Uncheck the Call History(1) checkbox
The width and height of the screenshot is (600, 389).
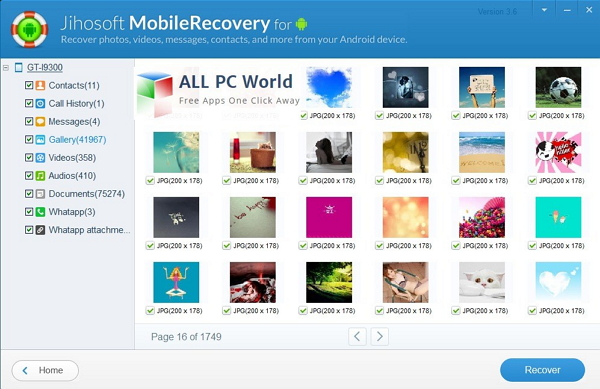point(29,103)
